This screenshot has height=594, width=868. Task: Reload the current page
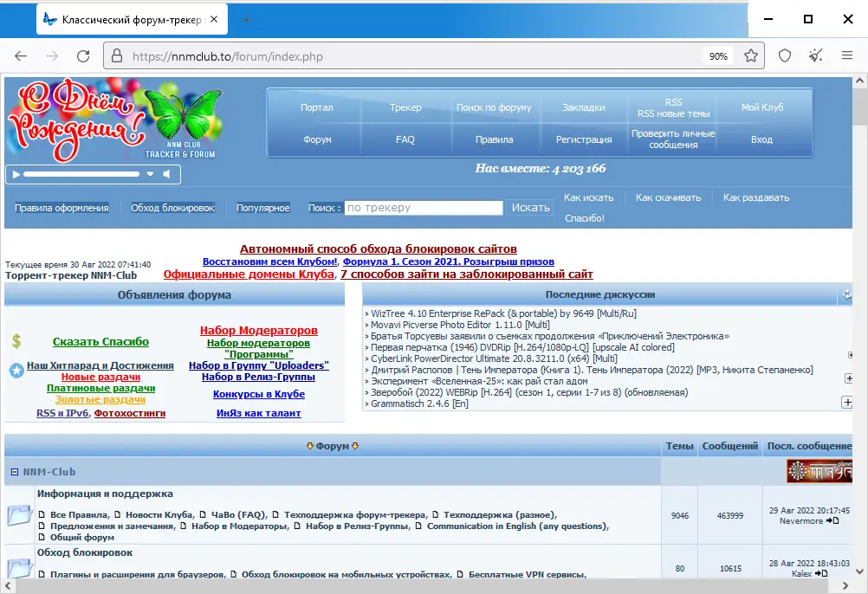[83, 56]
